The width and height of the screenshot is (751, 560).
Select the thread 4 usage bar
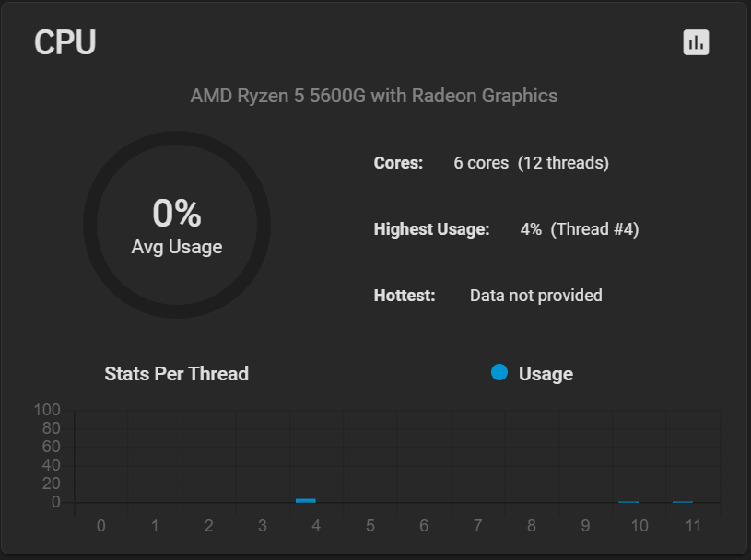(306, 501)
